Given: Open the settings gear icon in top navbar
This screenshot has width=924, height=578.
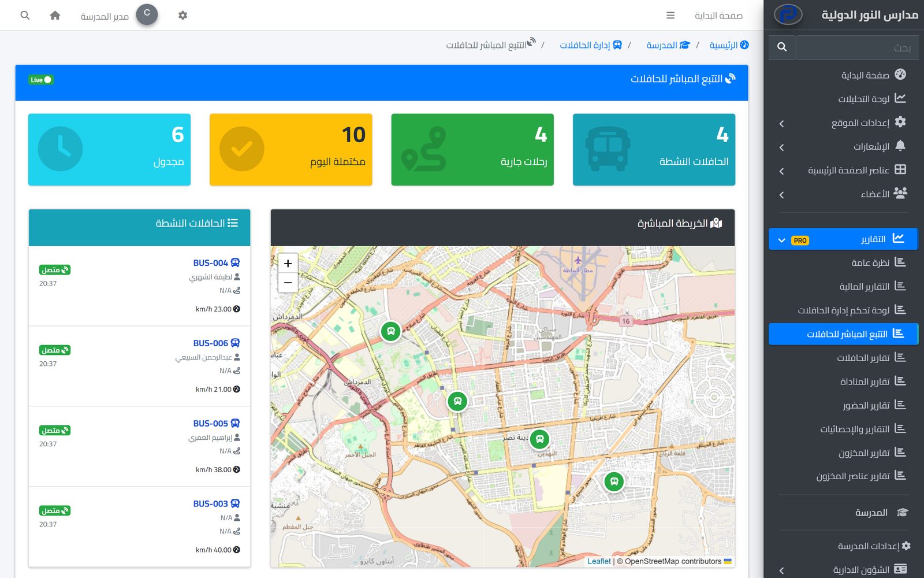Looking at the screenshot, I should click(182, 16).
